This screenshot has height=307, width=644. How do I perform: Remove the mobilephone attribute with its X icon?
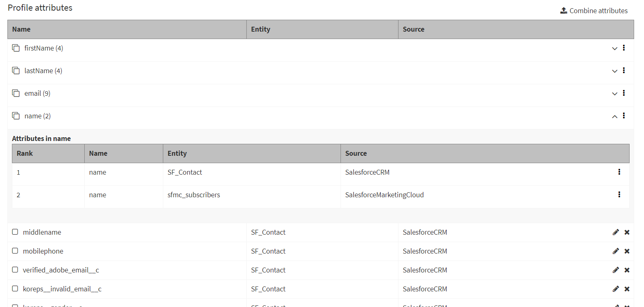coord(627,251)
